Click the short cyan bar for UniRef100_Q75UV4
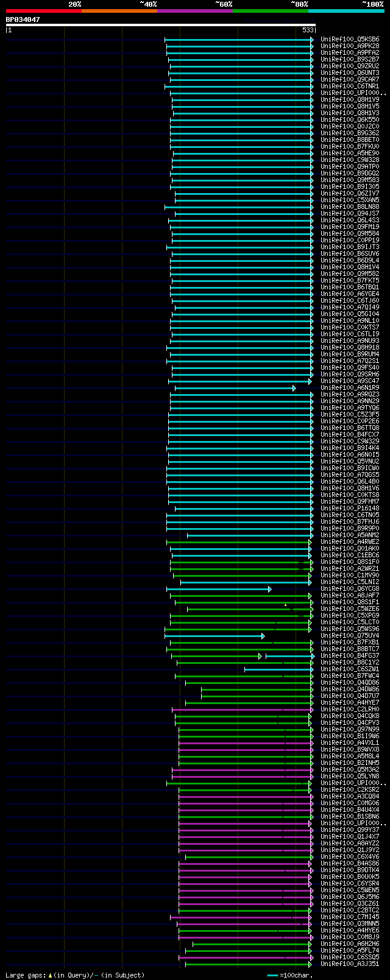This screenshot has width=390, height=980. [214, 636]
